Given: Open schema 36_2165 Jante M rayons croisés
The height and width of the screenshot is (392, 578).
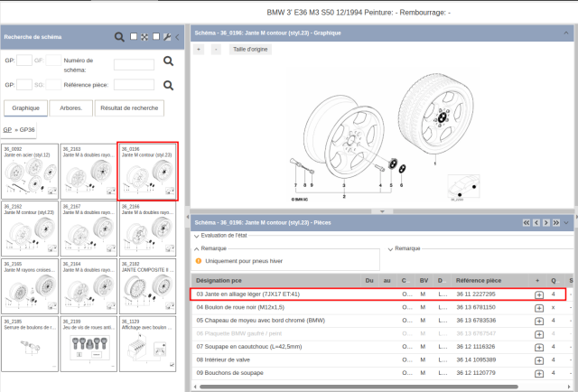Looking at the screenshot, I should 30,286.
